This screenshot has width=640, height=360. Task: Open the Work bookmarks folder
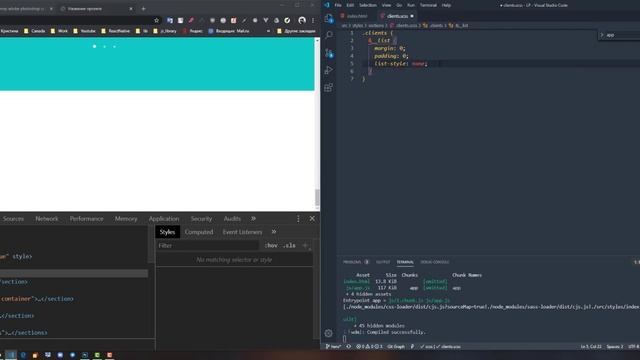pyautogui.click(x=59, y=31)
